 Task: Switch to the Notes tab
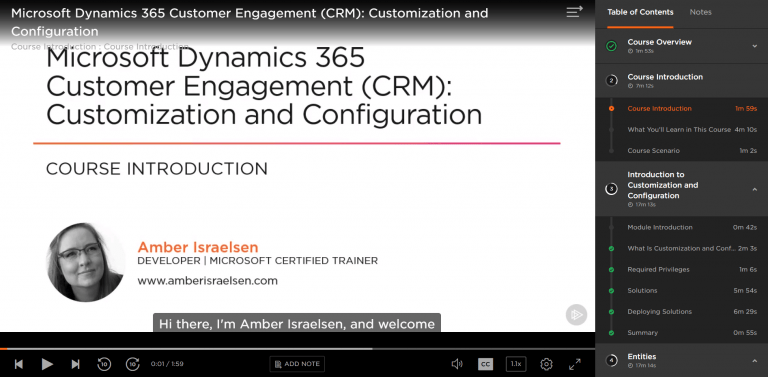700,12
